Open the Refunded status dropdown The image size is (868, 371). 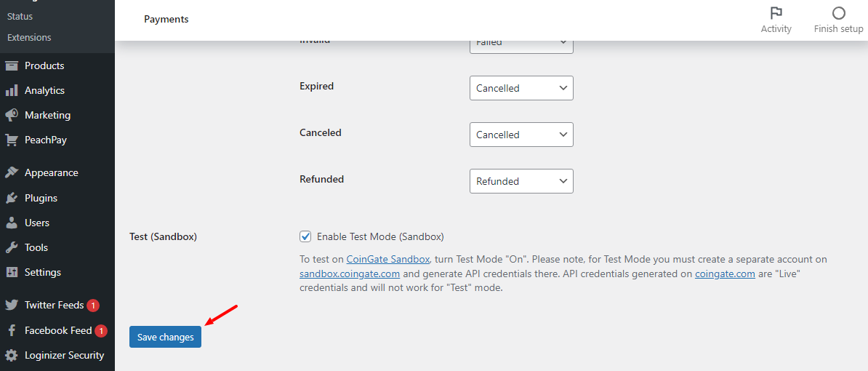(521, 181)
